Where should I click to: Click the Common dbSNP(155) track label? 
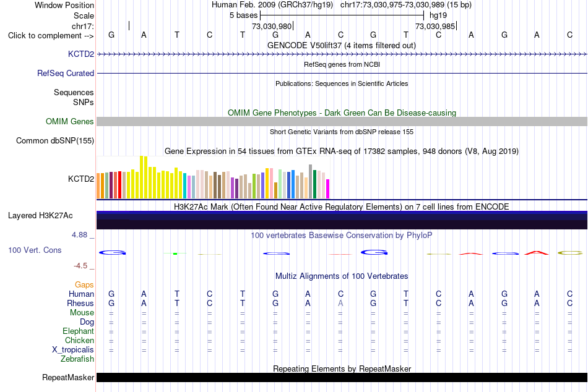point(55,140)
